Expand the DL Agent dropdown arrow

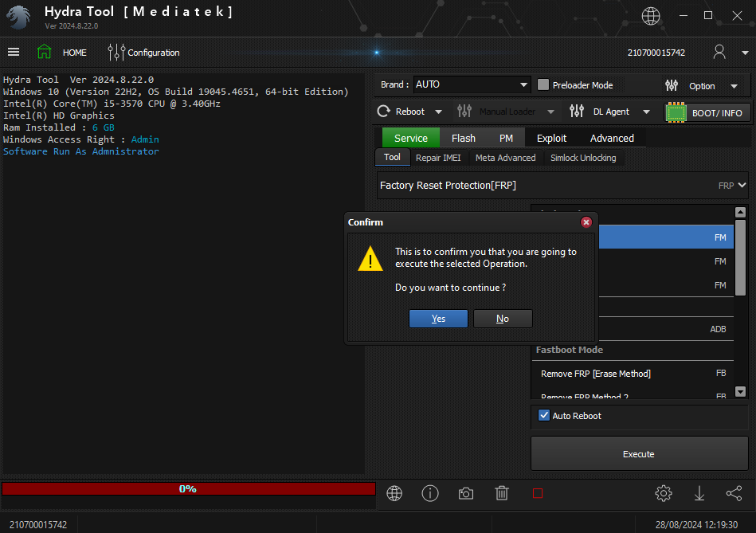click(x=647, y=112)
